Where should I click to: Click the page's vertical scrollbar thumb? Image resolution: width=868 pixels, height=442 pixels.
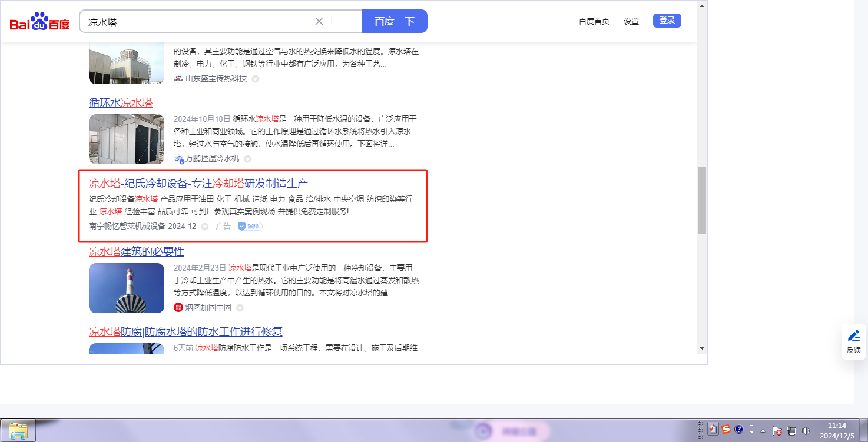[x=701, y=200]
